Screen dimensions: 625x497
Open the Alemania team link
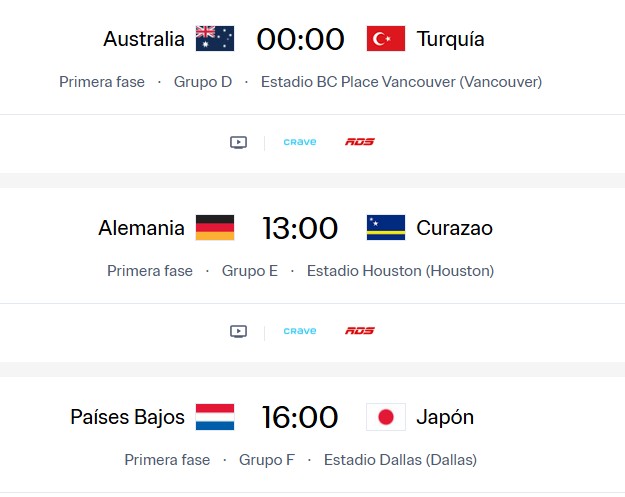141,228
